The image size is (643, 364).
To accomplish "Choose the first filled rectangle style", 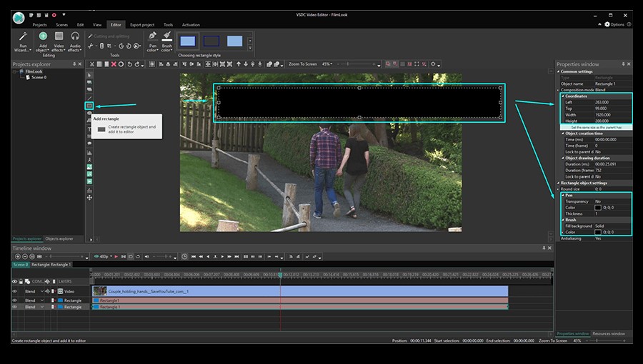I will [x=188, y=41].
